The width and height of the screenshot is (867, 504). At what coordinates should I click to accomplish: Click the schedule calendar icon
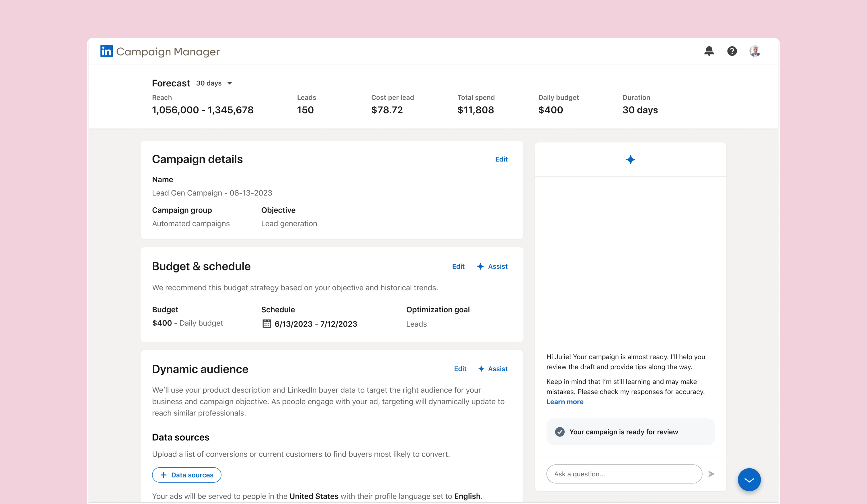point(267,324)
